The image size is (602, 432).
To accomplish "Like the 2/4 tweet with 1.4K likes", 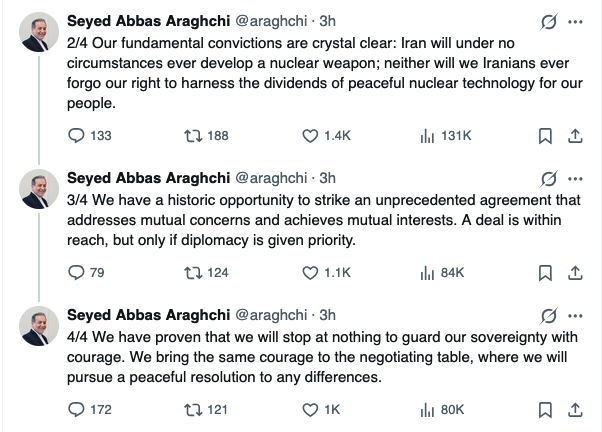I will pyautogui.click(x=310, y=135).
